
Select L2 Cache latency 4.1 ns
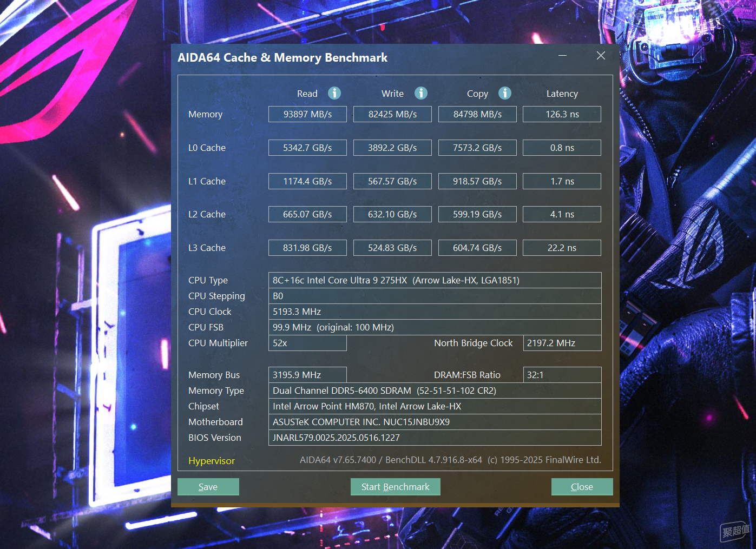pyautogui.click(x=562, y=214)
